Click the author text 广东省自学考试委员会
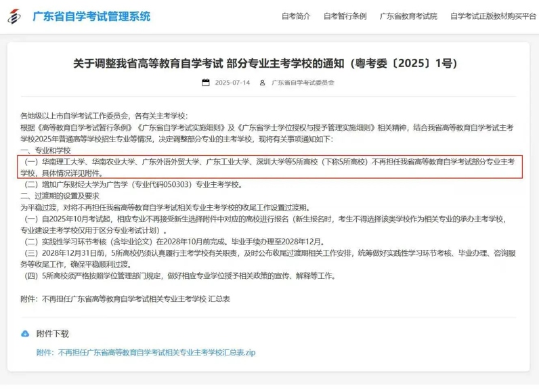This screenshot has height=392, width=539. [x=303, y=83]
